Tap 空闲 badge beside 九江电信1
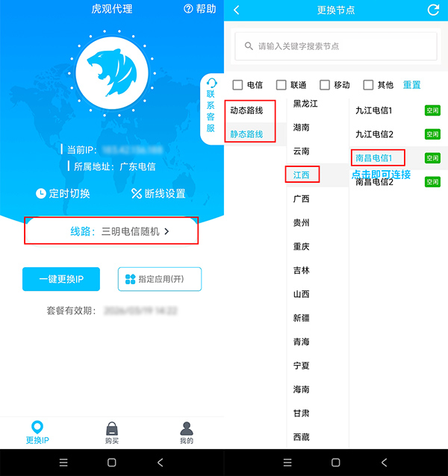The width and height of the screenshot is (448, 476). tap(432, 110)
